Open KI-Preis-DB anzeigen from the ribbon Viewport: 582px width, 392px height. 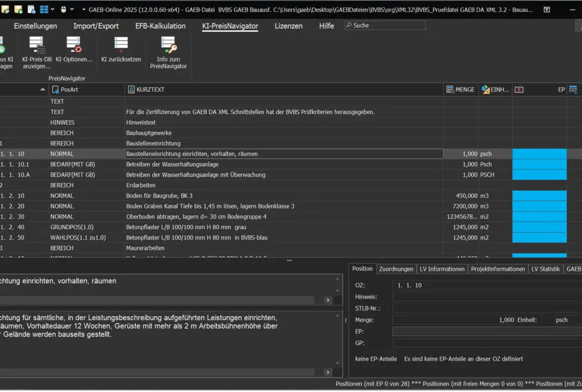[x=37, y=52]
